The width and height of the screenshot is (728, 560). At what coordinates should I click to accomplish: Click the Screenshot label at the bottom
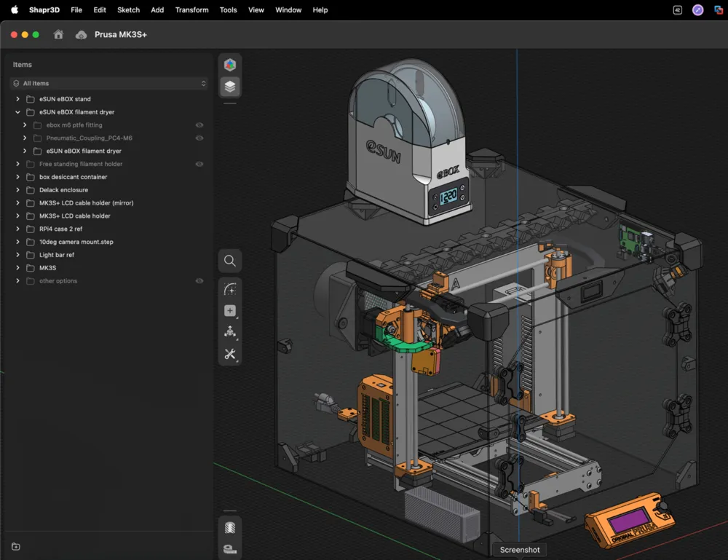click(x=520, y=550)
